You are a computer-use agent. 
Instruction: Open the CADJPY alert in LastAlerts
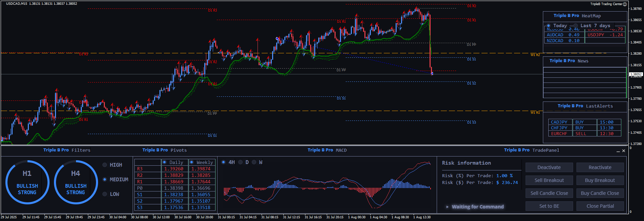[559, 122]
